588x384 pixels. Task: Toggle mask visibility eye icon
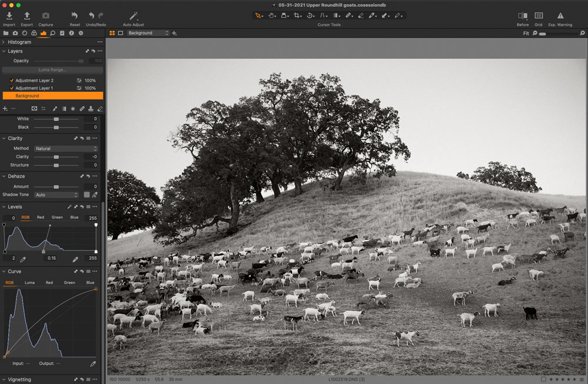pos(34,108)
